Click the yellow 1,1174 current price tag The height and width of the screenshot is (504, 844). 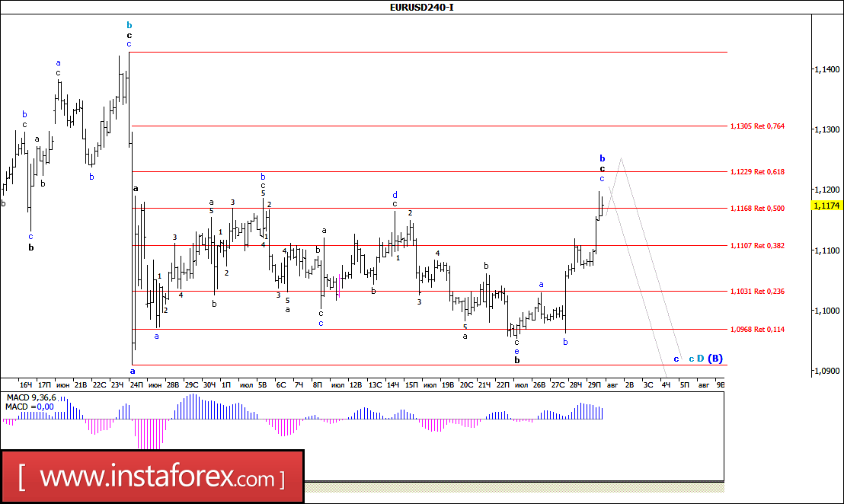826,206
